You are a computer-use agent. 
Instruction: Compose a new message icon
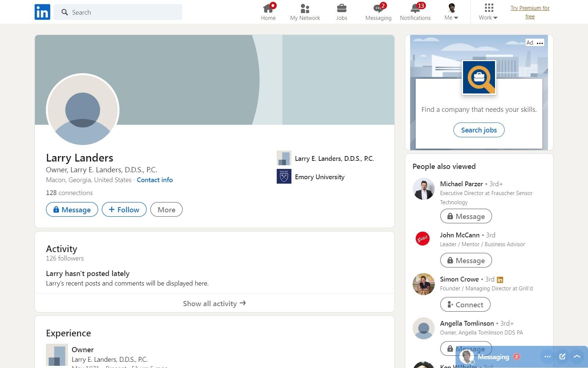point(562,356)
